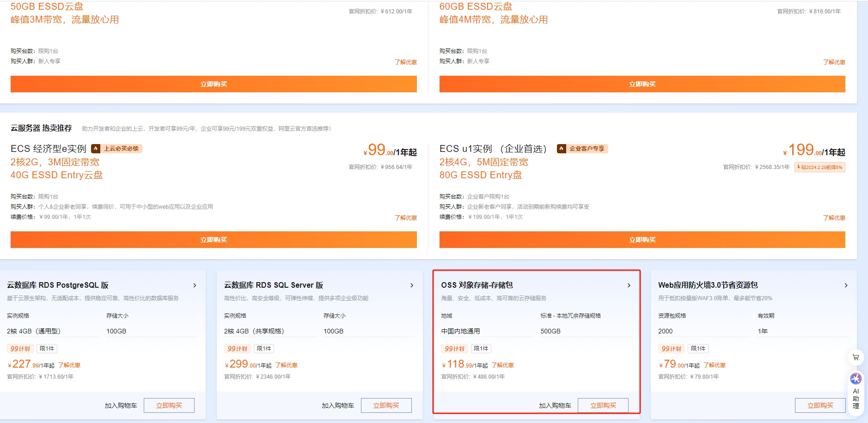The height and width of the screenshot is (423, 868).
Task: Click the 99计划 tag on the OSS card
Action: click(455, 349)
